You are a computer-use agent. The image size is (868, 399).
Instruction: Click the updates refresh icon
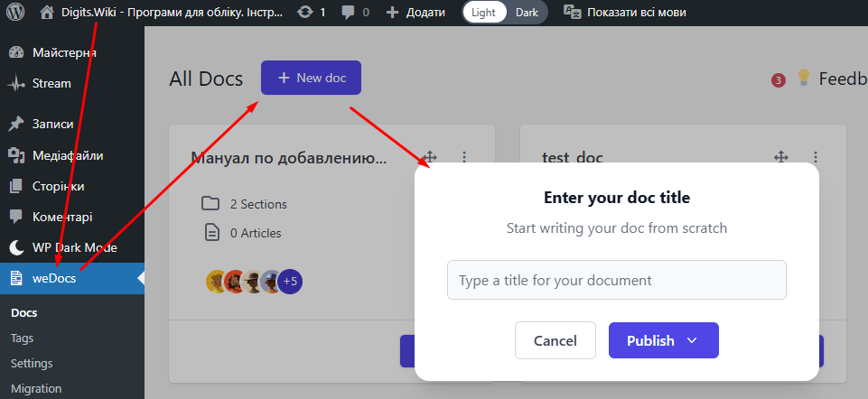(x=305, y=12)
